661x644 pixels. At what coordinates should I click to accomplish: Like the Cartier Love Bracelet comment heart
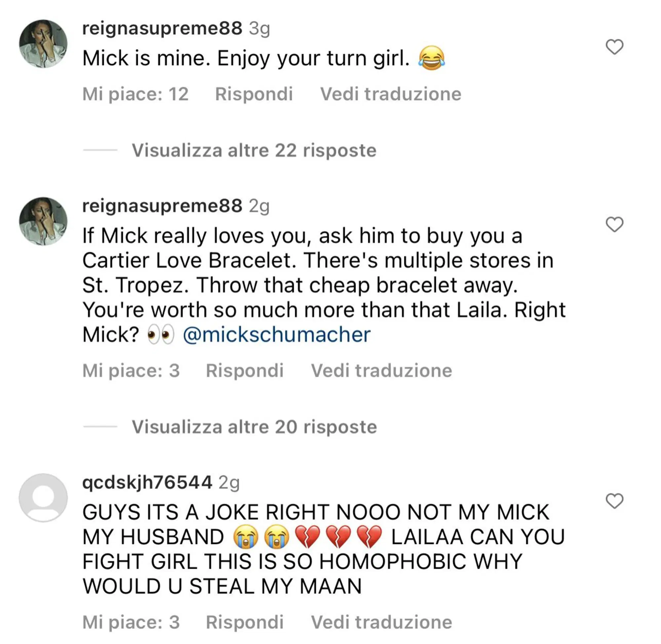click(614, 224)
